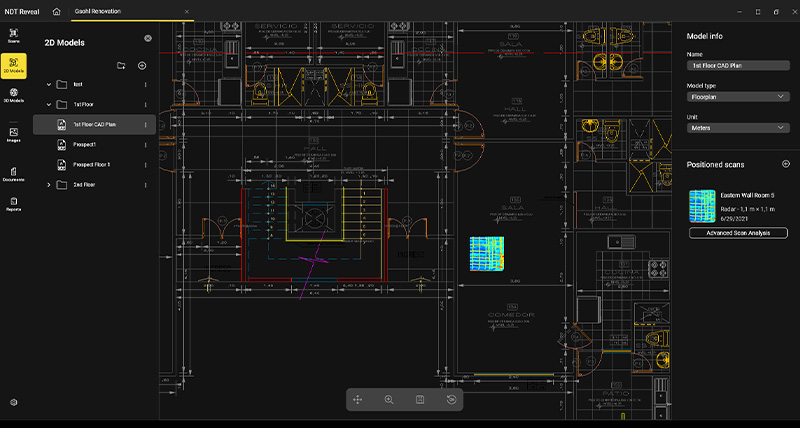Add a new 2D model with plus icon
Screen dimensions: 800x428
(x=142, y=65)
